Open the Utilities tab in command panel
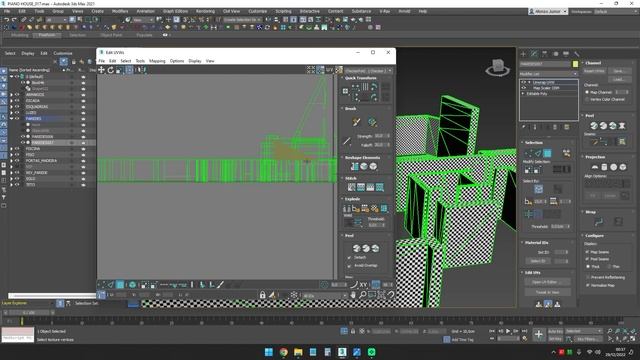This screenshot has height=360, width=640. [x=576, y=54]
